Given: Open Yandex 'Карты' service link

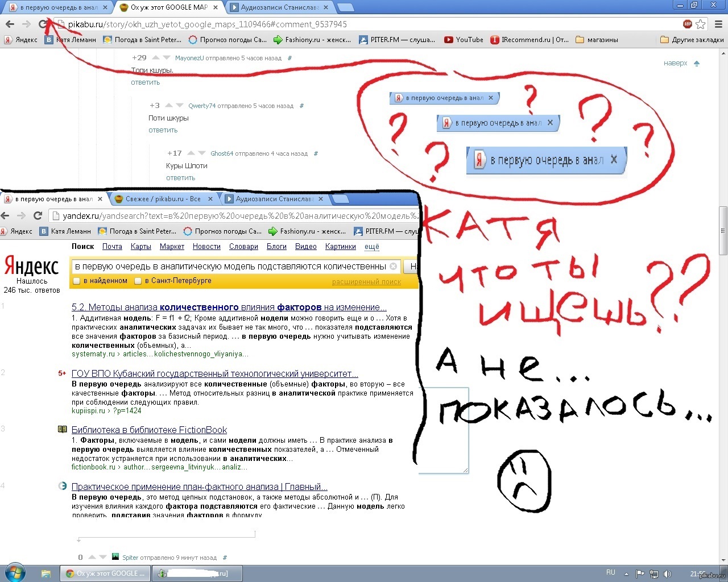Looking at the screenshot, I should [x=140, y=247].
